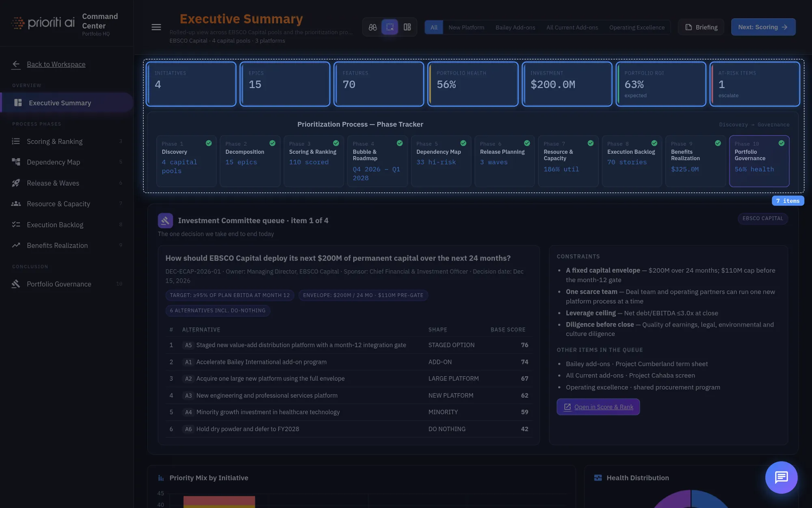
Task: Click the Benefits Realization trend icon
Action: pyautogui.click(x=16, y=245)
